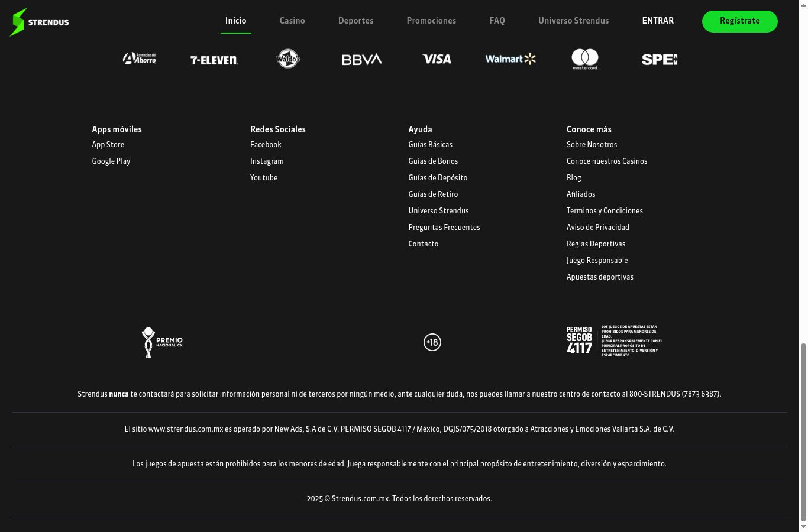Click the 'Redes Sociales' footer heading

278,129
